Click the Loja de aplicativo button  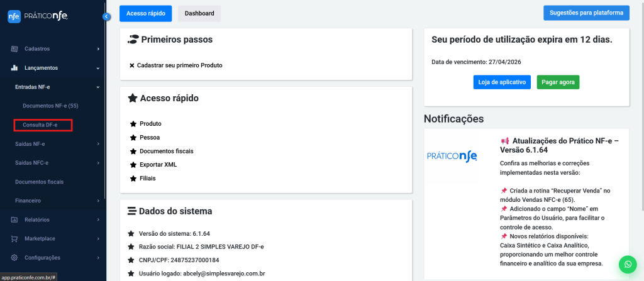click(x=501, y=82)
